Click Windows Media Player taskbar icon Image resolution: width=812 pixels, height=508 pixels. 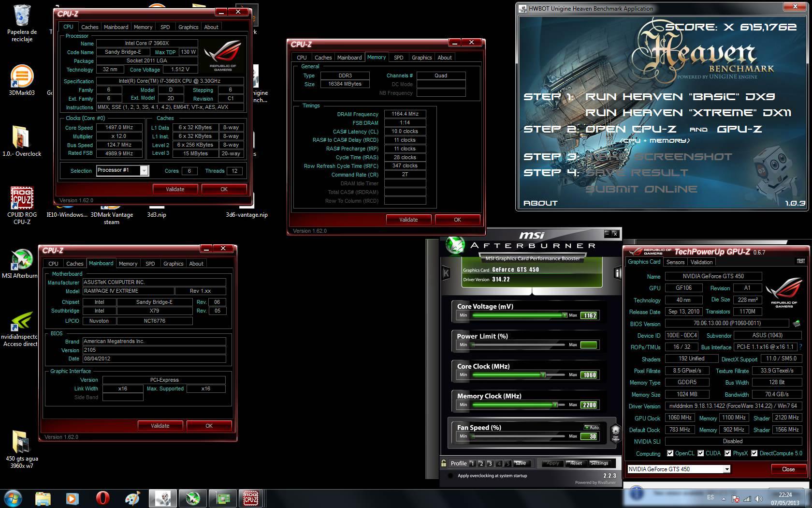pyautogui.click(x=72, y=498)
